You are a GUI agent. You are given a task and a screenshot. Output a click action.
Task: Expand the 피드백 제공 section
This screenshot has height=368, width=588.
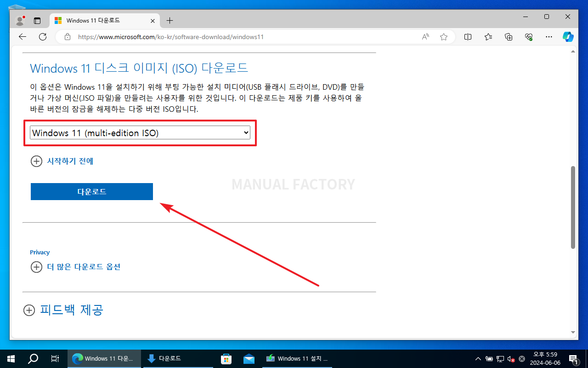(63, 310)
